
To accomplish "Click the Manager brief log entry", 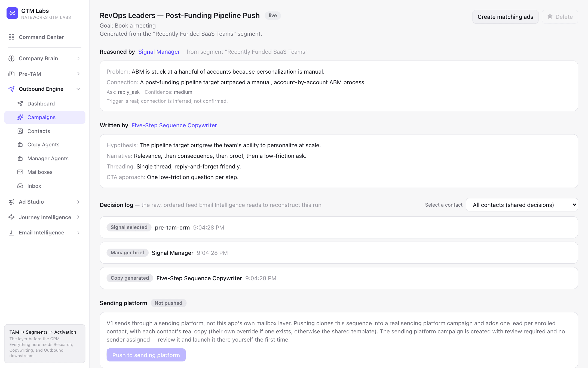I will tap(339, 253).
